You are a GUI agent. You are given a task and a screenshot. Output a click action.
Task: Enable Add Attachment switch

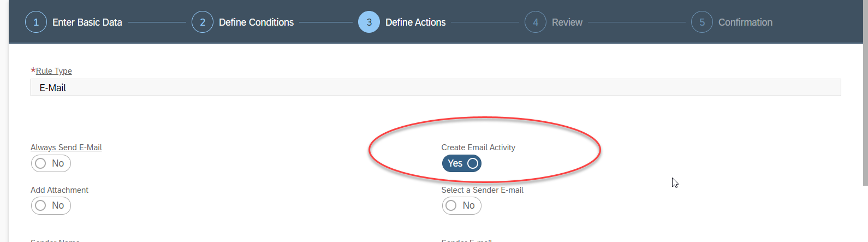51,205
